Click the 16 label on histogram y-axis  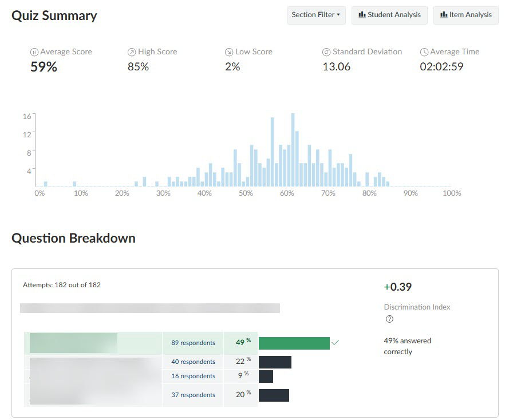tap(26, 116)
